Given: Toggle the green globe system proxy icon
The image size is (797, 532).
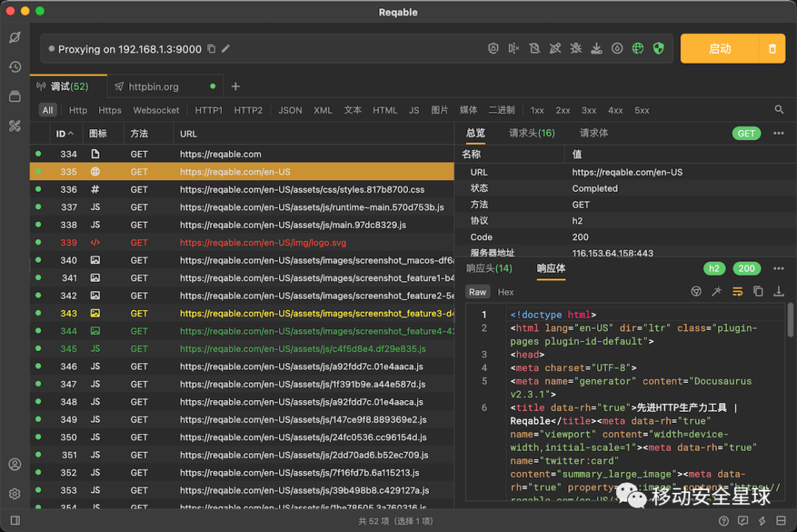Looking at the screenshot, I should coord(638,48).
